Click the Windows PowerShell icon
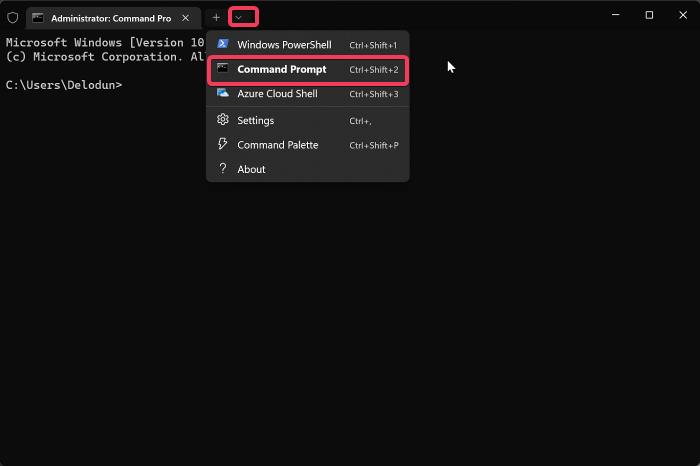Image resolution: width=700 pixels, height=466 pixels. [222, 44]
